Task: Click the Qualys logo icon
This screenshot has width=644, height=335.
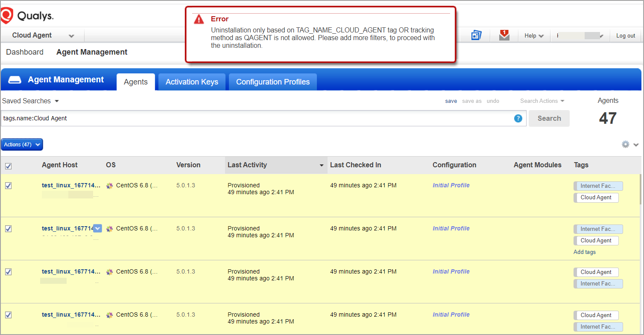Action: (7, 16)
